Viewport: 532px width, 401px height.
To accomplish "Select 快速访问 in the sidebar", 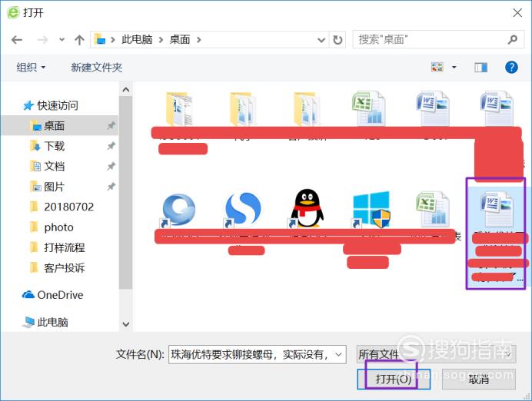I will (51, 106).
